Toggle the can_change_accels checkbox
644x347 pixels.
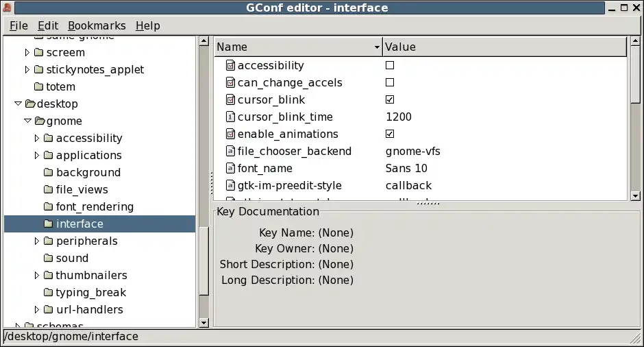point(390,83)
